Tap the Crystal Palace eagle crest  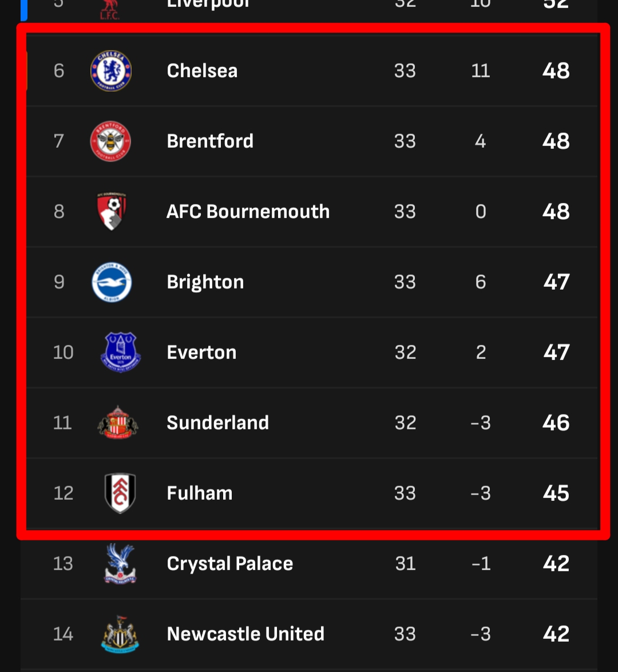pos(120,564)
